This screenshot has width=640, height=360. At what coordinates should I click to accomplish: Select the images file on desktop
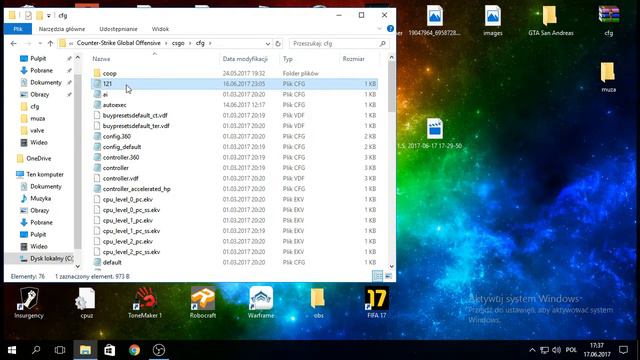pos(493,20)
